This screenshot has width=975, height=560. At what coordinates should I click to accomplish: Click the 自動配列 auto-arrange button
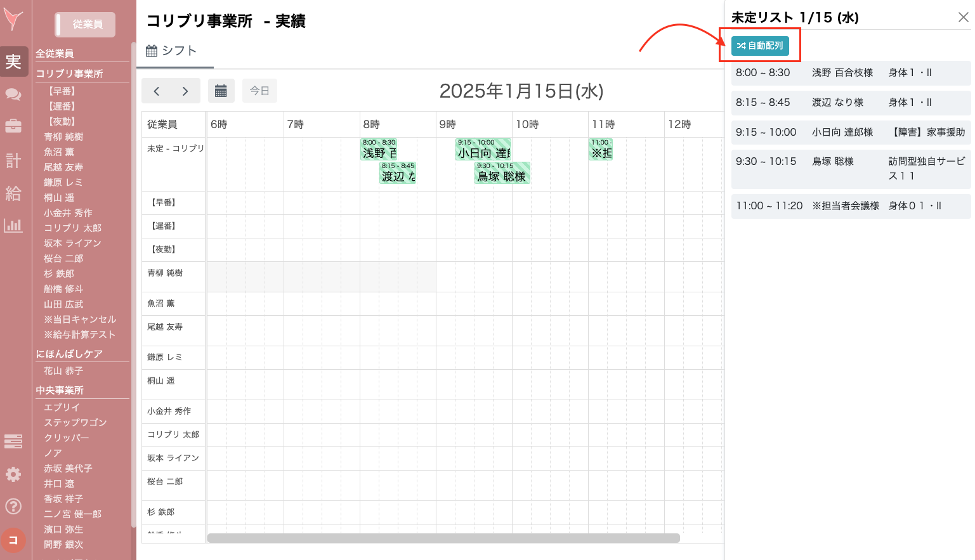pos(760,46)
